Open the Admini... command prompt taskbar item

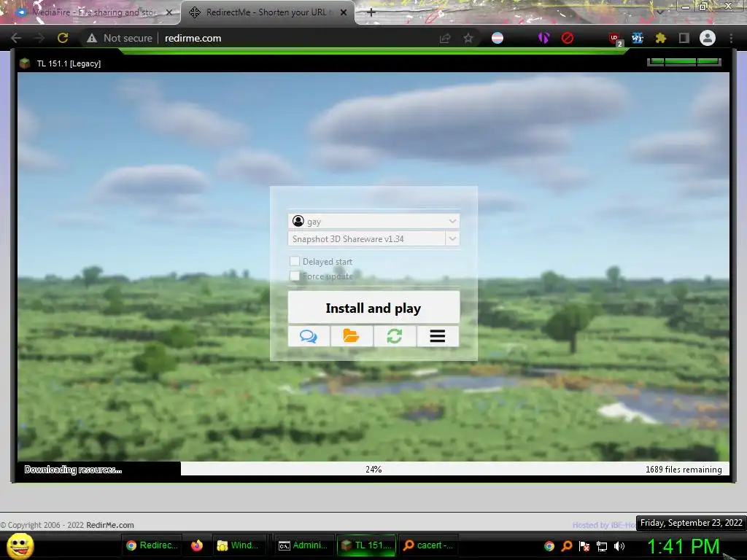[303, 545]
